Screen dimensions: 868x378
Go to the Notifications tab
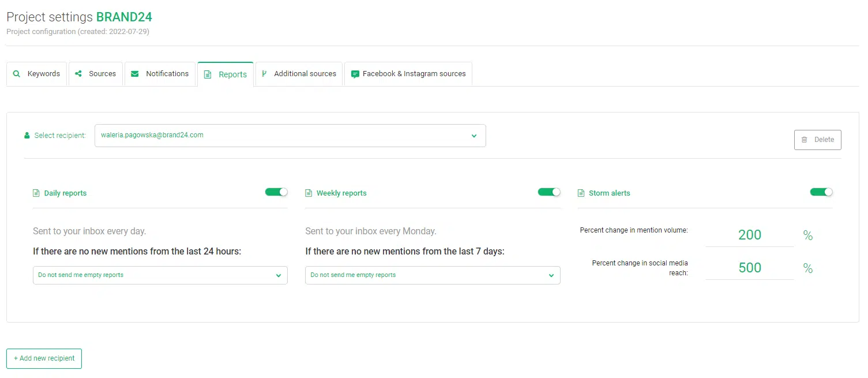pyautogui.click(x=160, y=74)
